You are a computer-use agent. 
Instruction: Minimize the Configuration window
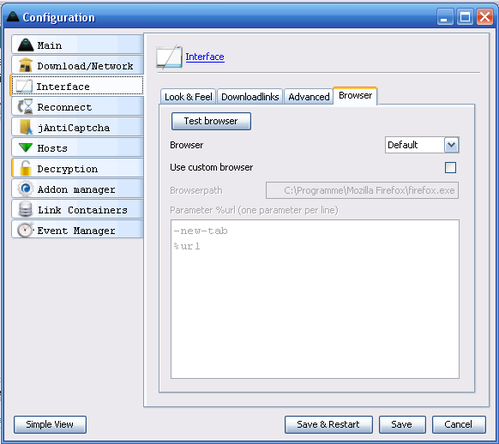pyautogui.click(x=445, y=17)
